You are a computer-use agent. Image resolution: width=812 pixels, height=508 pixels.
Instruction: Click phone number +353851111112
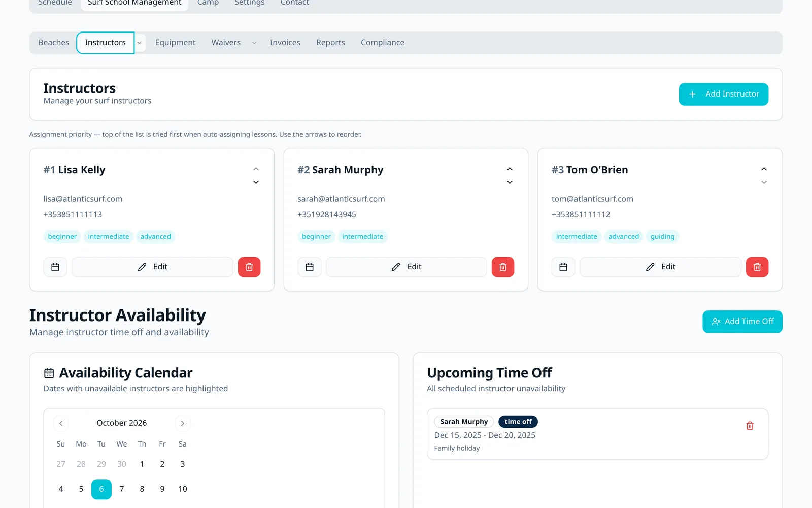point(581,214)
